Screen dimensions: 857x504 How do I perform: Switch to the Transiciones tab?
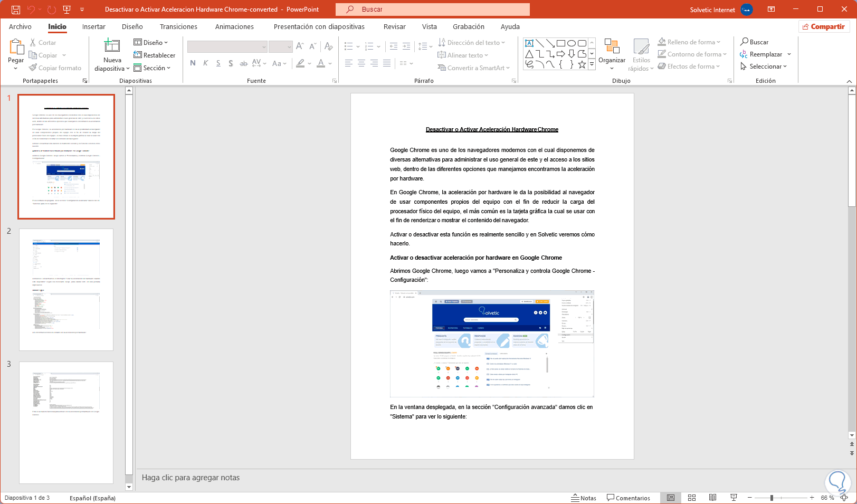tap(178, 26)
